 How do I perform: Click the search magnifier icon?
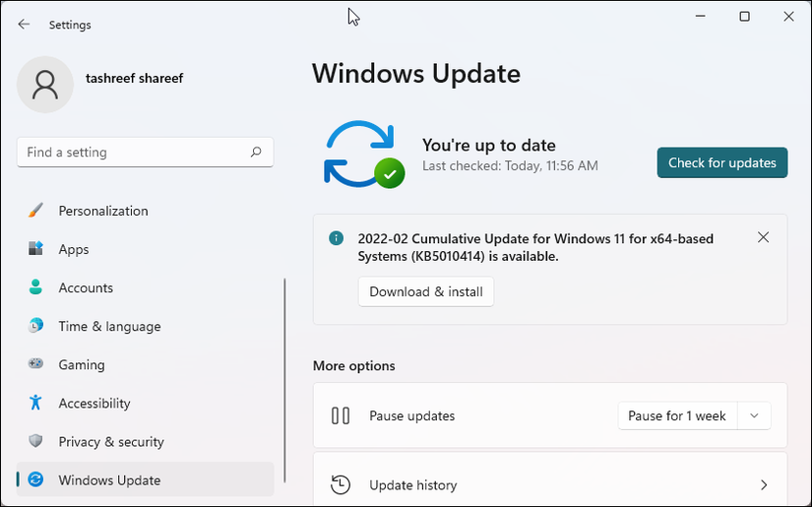pos(256,153)
